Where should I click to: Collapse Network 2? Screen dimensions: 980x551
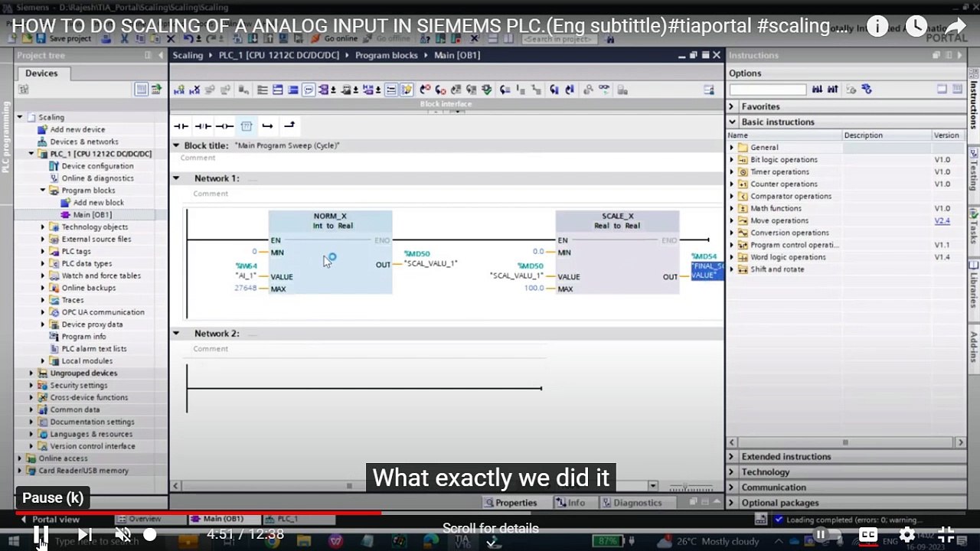[176, 334]
